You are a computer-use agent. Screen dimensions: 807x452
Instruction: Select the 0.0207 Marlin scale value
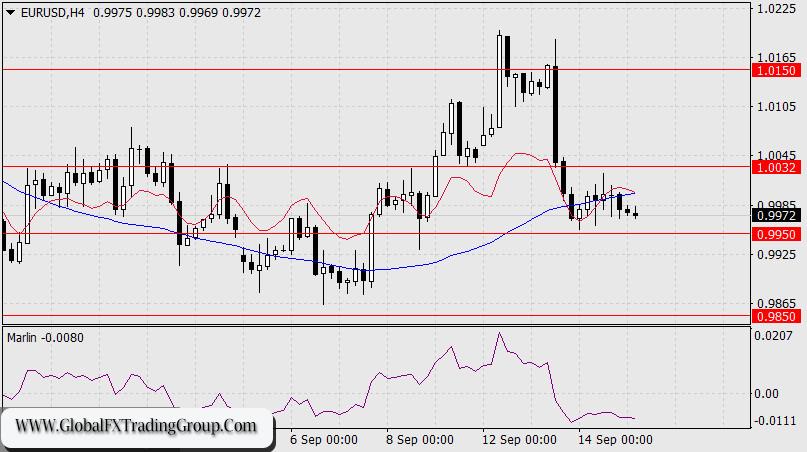773,336
